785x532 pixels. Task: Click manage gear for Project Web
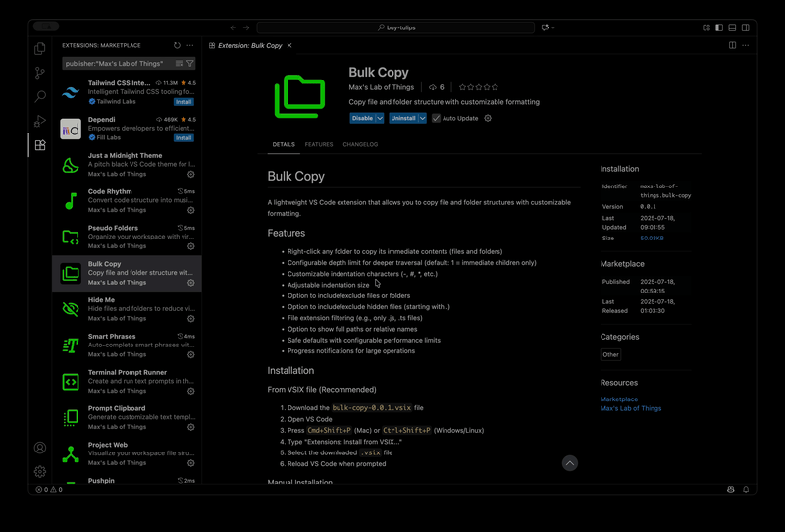point(190,463)
